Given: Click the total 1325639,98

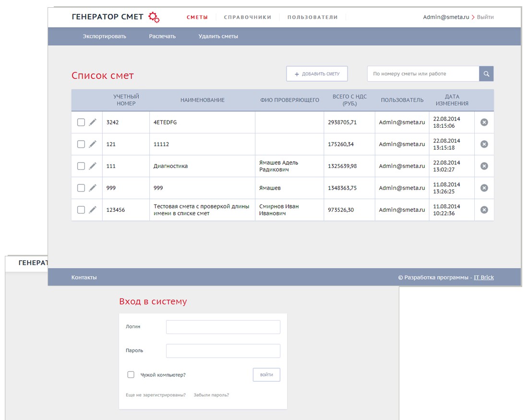Looking at the screenshot, I should 342,166.
